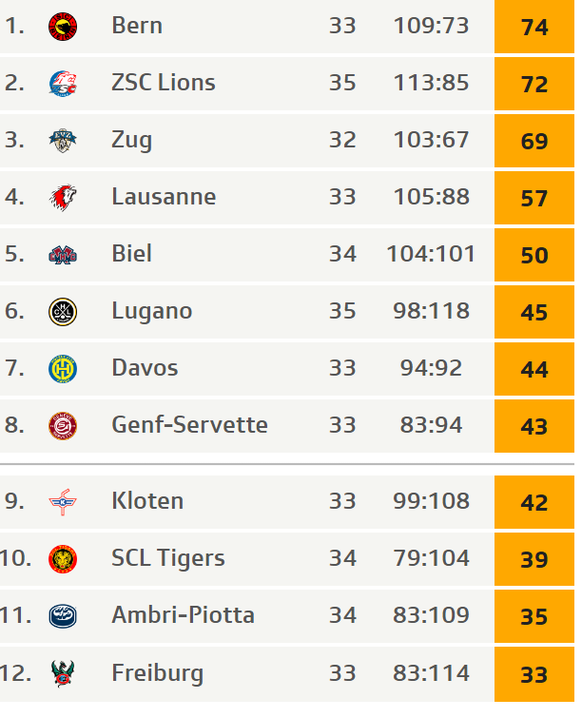Click Lugano's games played value 35
This screenshot has height=718, width=582.
point(343,311)
